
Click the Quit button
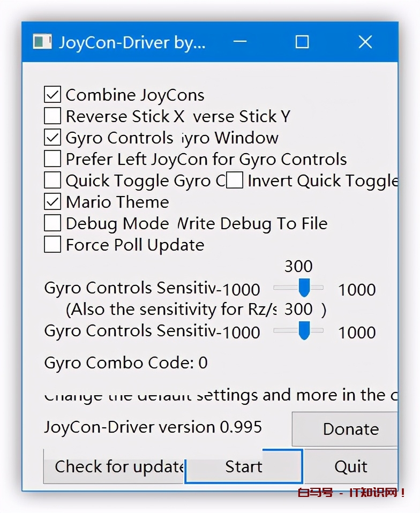[x=351, y=467]
